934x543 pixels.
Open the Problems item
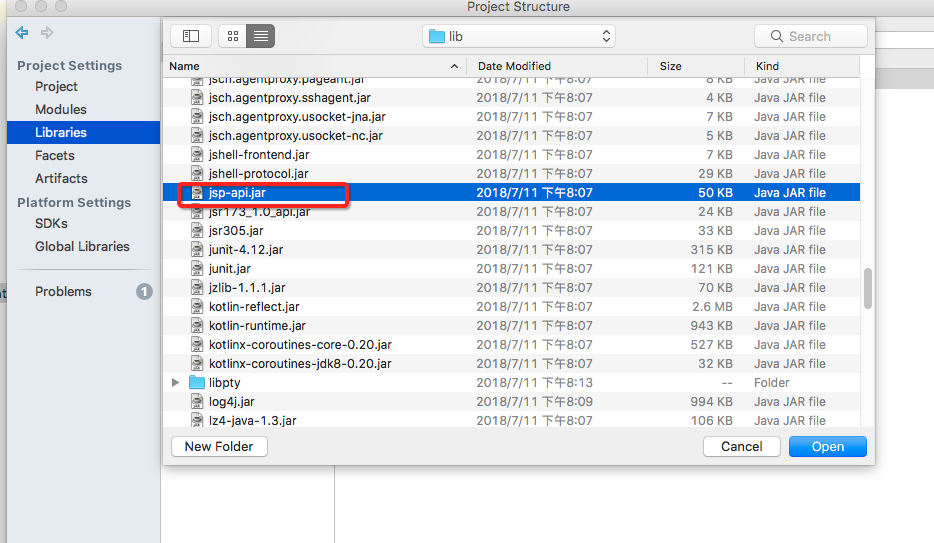point(63,292)
